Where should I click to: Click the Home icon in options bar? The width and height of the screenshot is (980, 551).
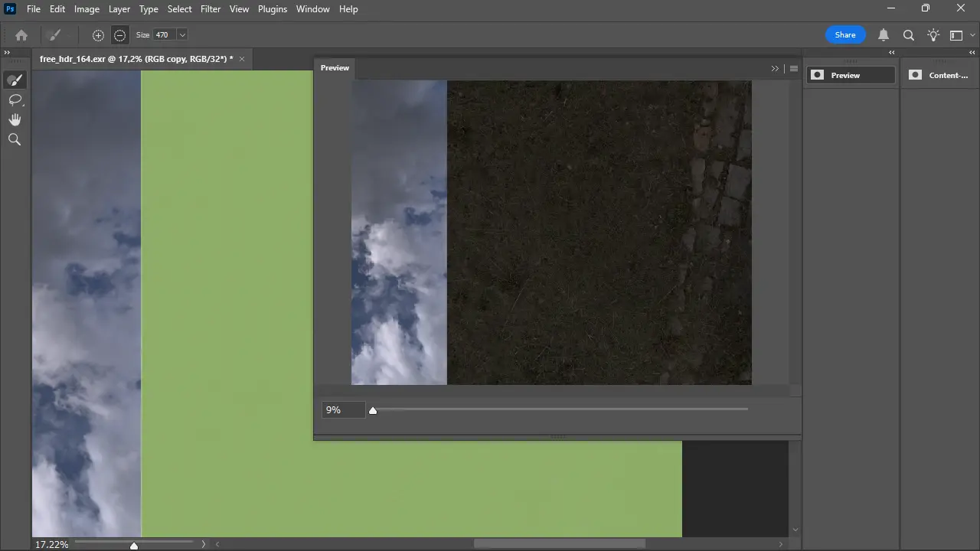(x=21, y=35)
